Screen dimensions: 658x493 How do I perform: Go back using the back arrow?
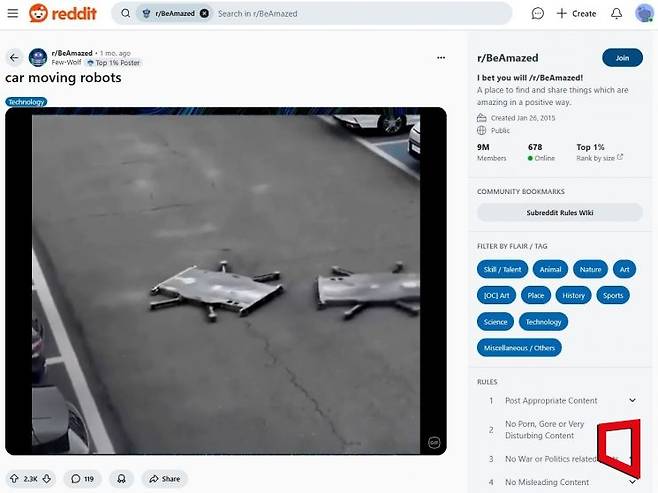coord(14,57)
